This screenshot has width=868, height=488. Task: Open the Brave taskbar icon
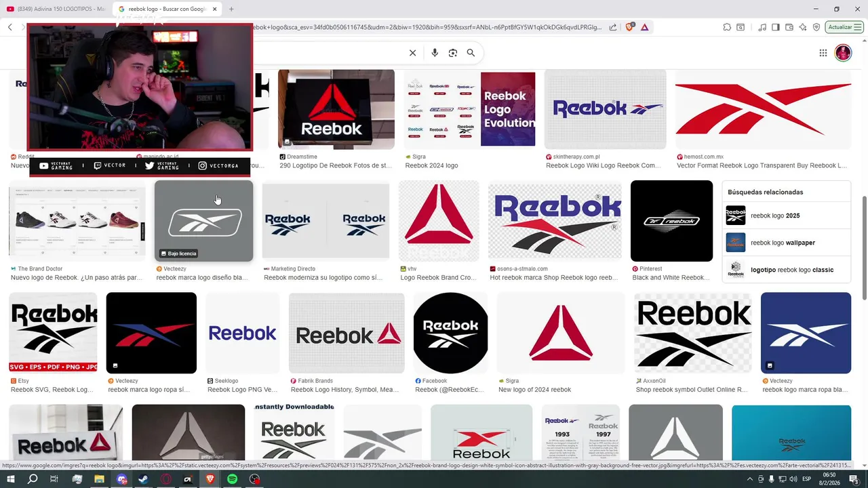(x=210, y=479)
